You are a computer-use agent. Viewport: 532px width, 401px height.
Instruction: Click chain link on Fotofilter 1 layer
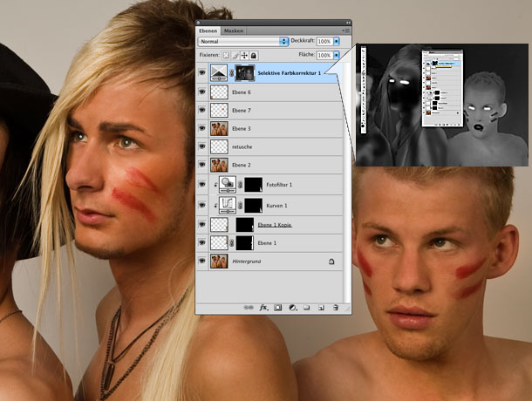(240, 185)
